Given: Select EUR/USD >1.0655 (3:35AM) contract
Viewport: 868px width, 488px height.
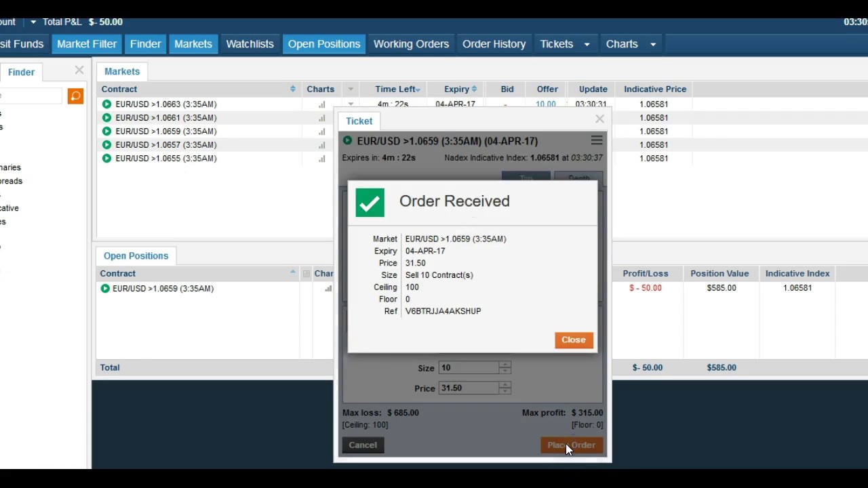Looking at the screenshot, I should [166, 159].
